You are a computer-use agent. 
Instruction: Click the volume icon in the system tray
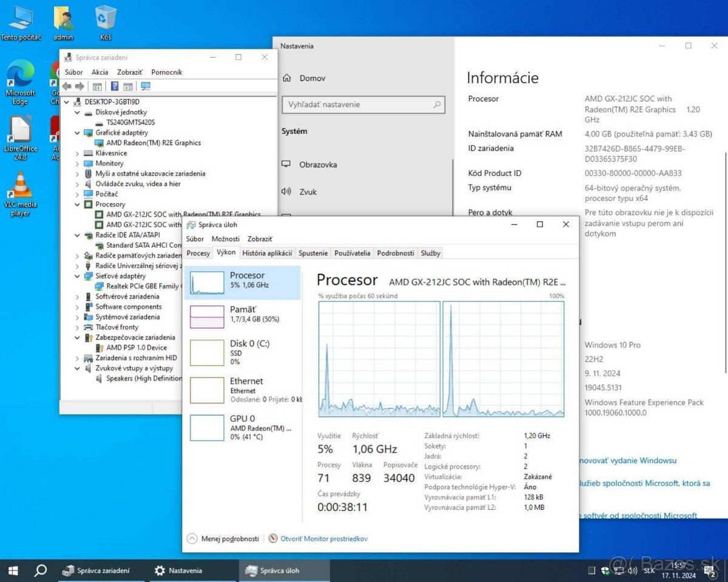(633, 570)
